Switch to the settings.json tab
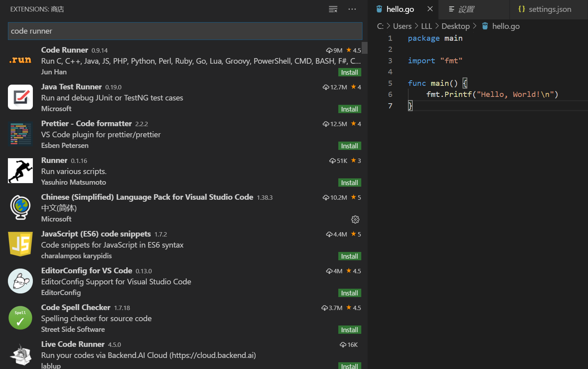 click(x=550, y=9)
